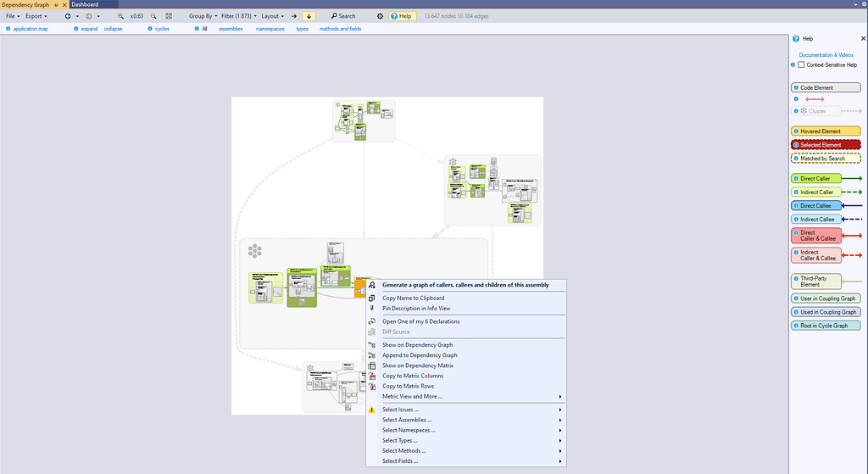Click the Copy Name to Clipboard icon
This screenshot has width=868, height=474.
pyautogui.click(x=372, y=298)
